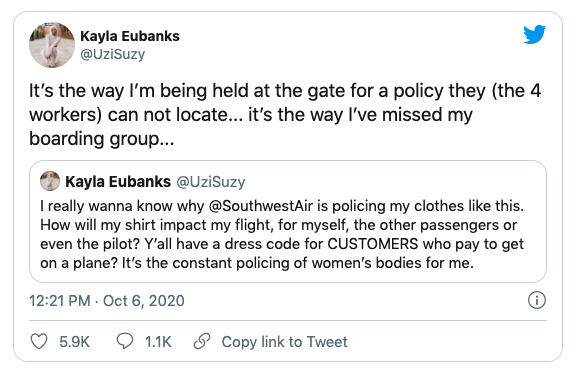
Task: Open the Kayla Eubanks display name
Action: [x=130, y=36]
